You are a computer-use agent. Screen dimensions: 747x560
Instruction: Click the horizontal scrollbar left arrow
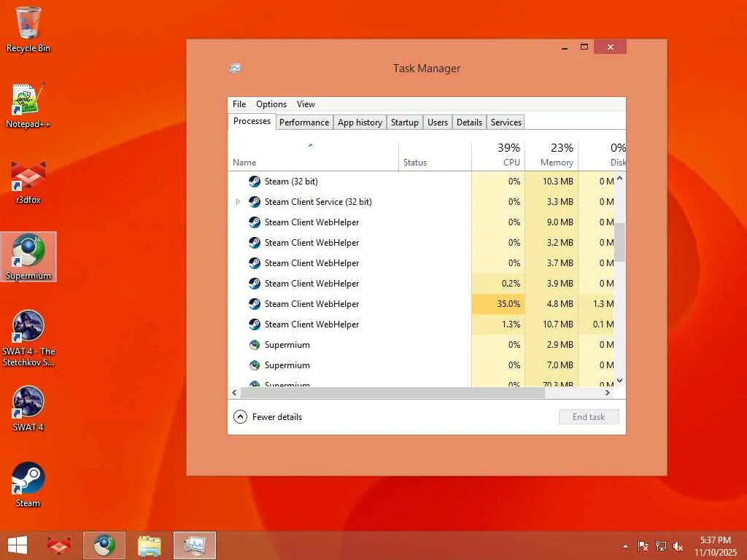(x=234, y=393)
